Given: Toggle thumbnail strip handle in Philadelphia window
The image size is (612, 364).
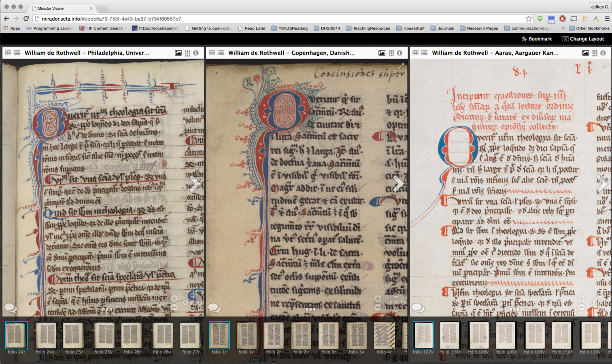Looking at the screenshot, I should pos(107,309).
